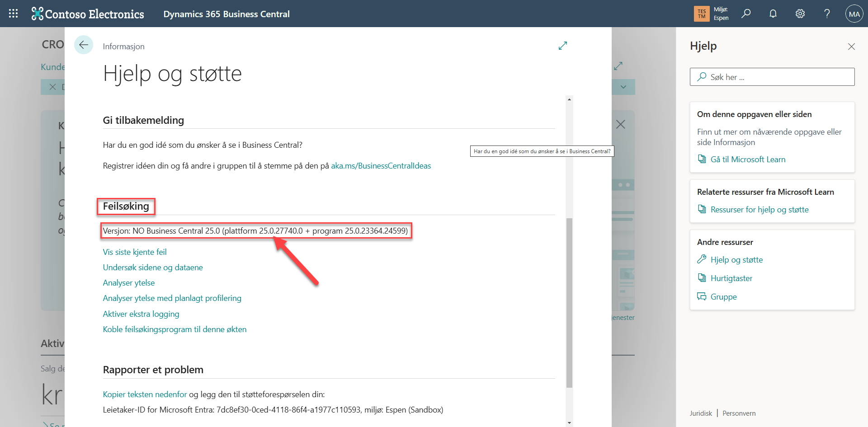This screenshot has height=427, width=868.
Task: Open Hjelp og støtte in Andre ressurser
Action: (736, 260)
